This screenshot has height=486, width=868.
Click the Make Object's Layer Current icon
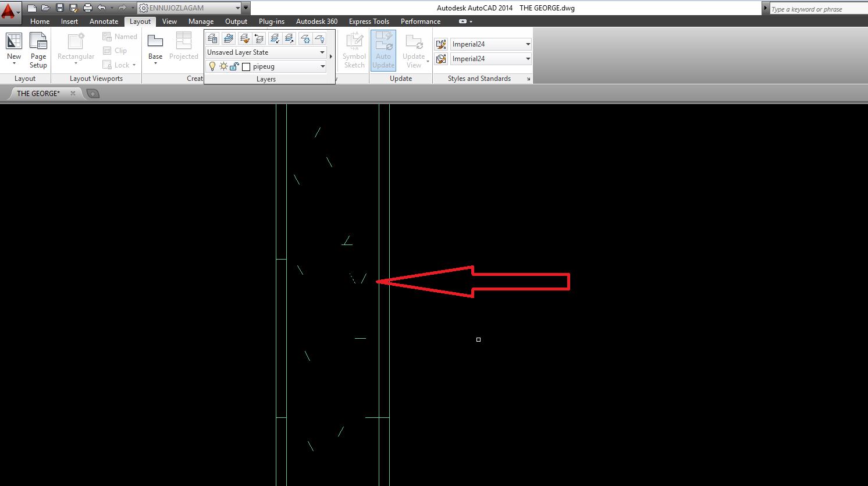pyautogui.click(x=229, y=38)
